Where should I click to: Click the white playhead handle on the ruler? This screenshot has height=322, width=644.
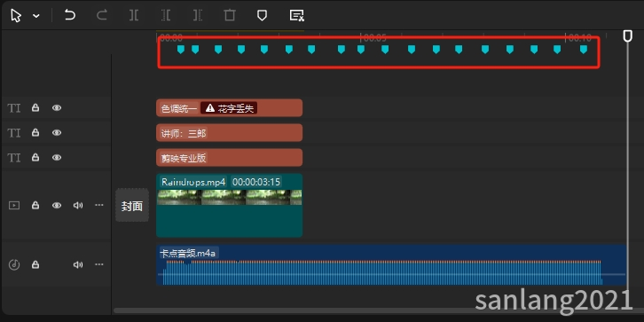tap(627, 35)
